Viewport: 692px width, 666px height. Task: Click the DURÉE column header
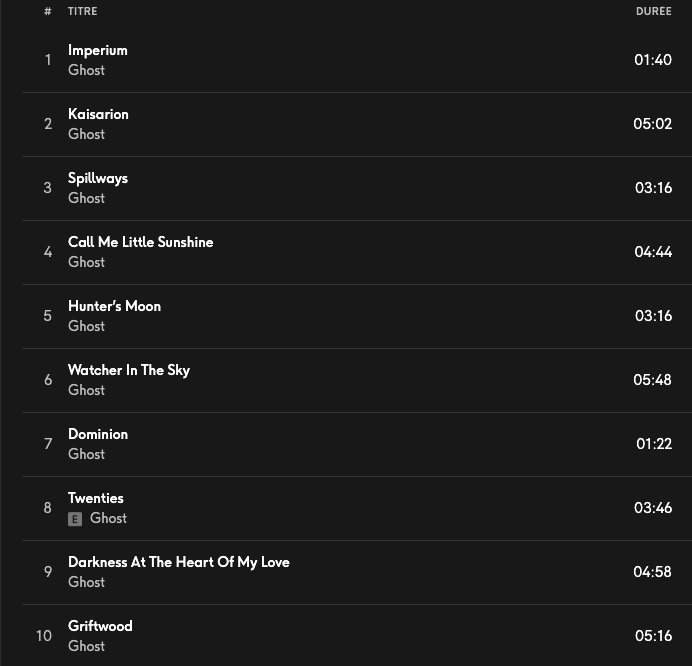653,12
